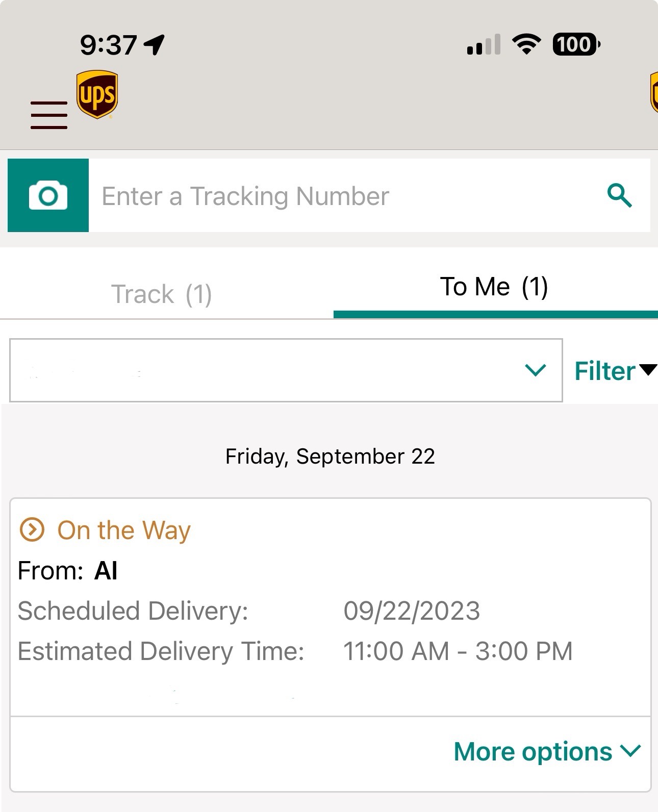Screen dimensions: 658x812
Task: Open the hamburger menu
Action: (49, 115)
